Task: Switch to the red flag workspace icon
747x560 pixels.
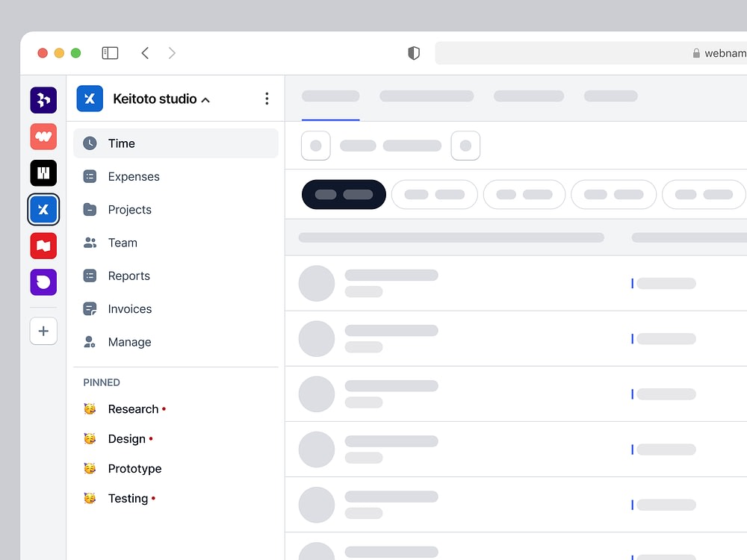Action: click(x=43, y=246)
